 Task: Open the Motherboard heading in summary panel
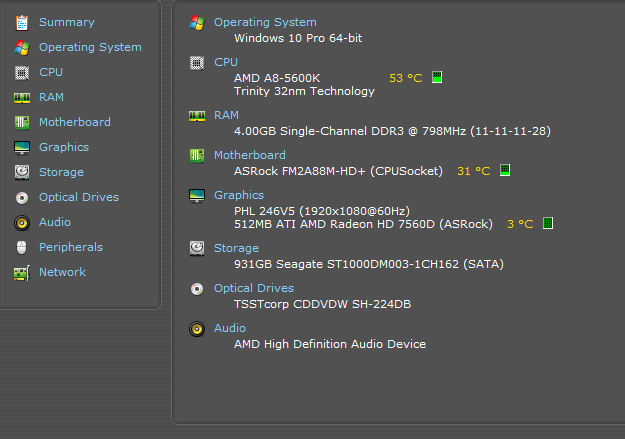coord(249,155)
